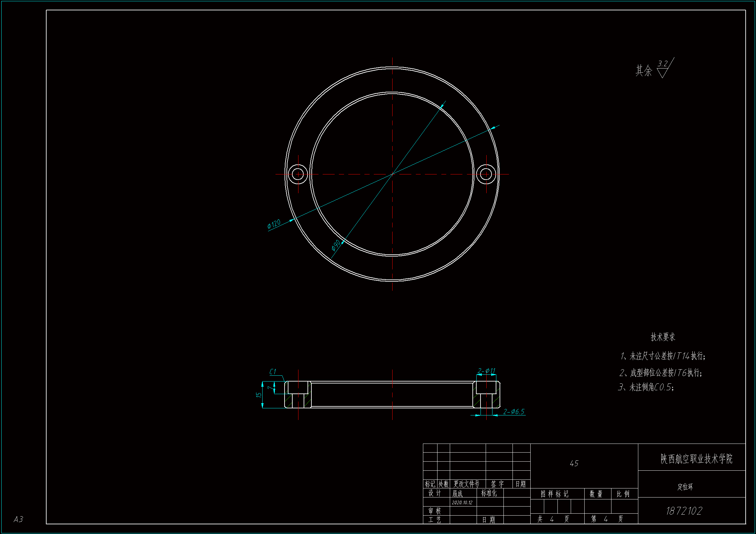Viewport: 756px width, 534px height.
Task: Select the 定位环 part name cell
Action: 685,487
